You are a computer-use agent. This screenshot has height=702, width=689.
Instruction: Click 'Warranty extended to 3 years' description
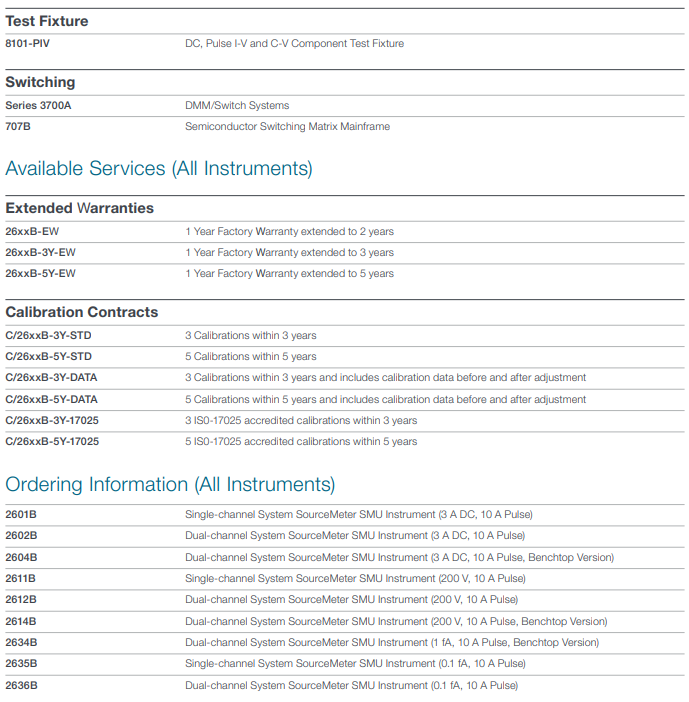click(324, 253)
